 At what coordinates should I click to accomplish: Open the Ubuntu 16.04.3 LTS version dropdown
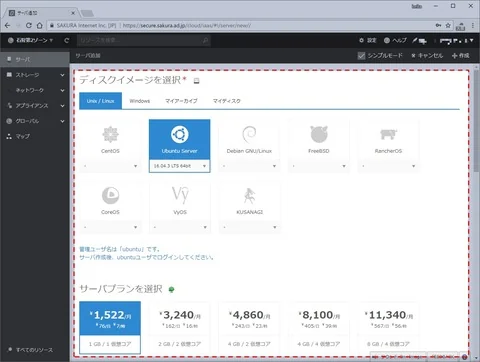179,166
